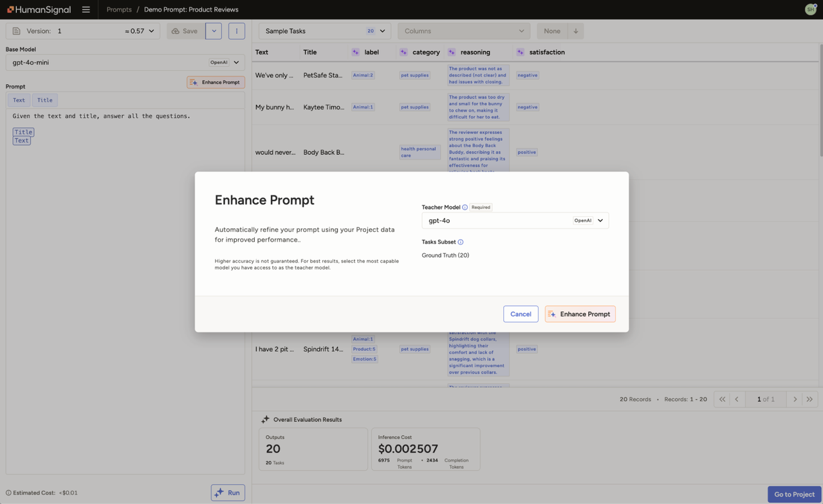
Task: Click the Overall Evaluation Results sparkle icon
Action: coord(265,419)
